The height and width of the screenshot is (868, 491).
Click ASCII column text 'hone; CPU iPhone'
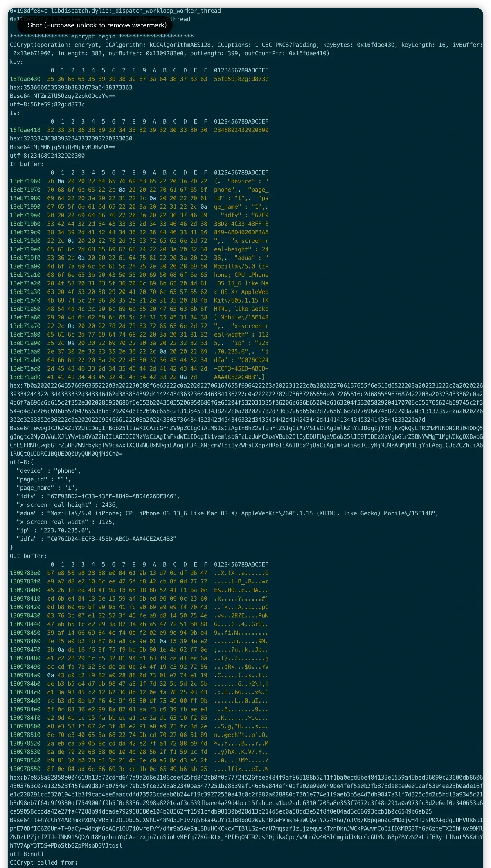(x=241, y=275)
